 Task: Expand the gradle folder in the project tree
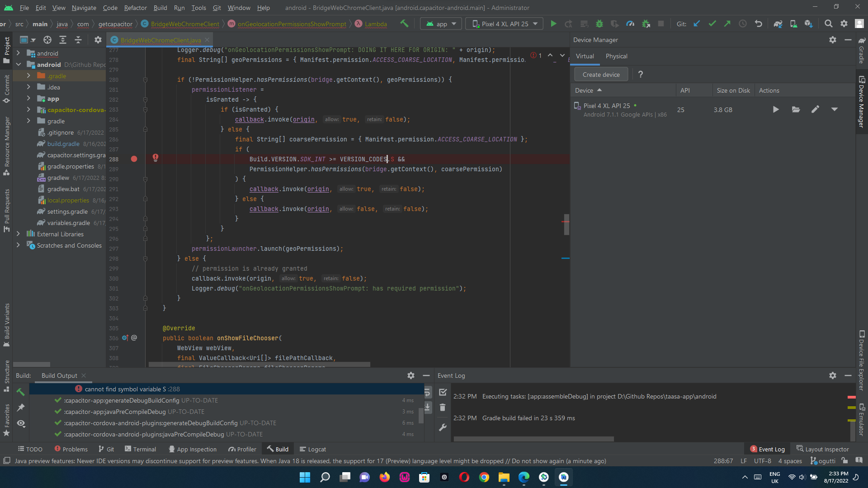tap(28, 121)
